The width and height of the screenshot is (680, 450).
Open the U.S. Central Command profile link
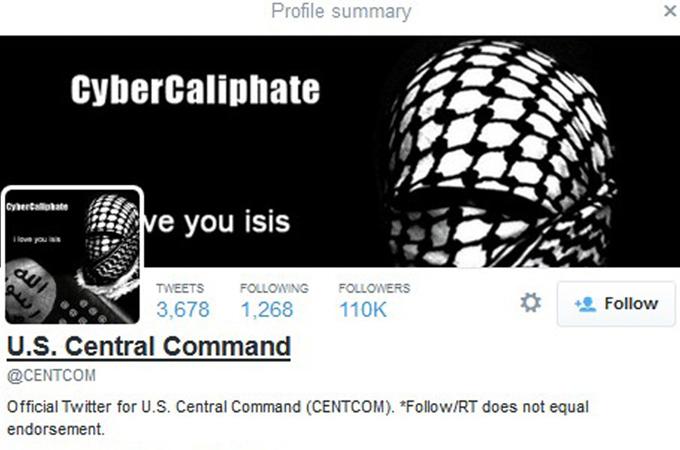click(149, 346)
